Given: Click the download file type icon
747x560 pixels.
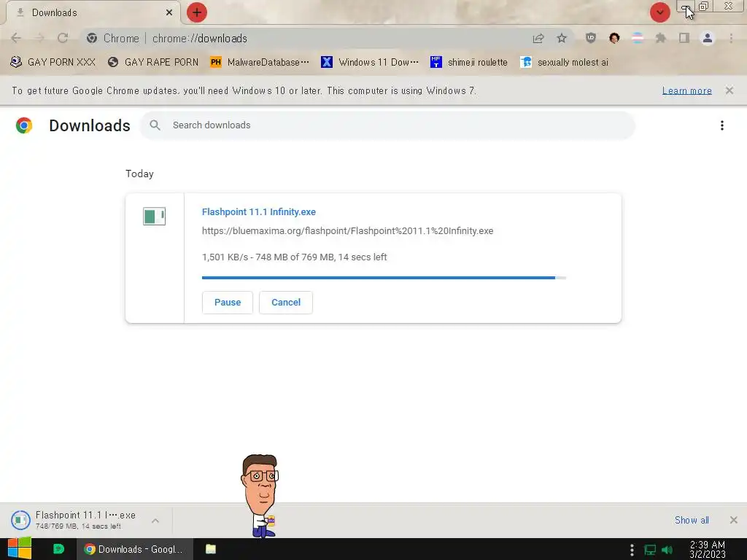Looking at the screenshot, I should point(155,216).
